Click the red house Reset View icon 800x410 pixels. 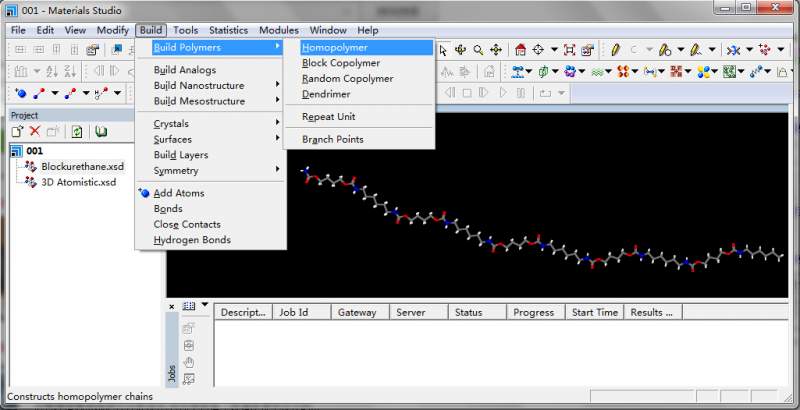click(520, 49)
